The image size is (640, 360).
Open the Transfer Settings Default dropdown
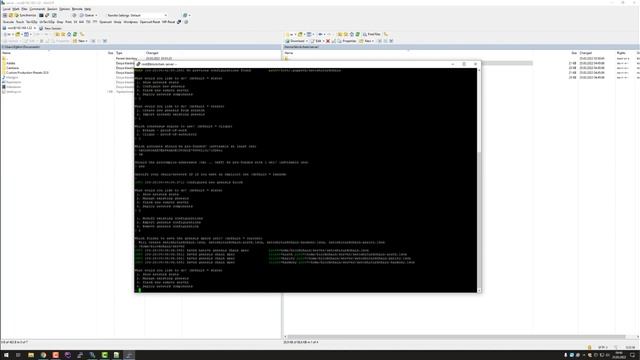(x=137, y=15)
